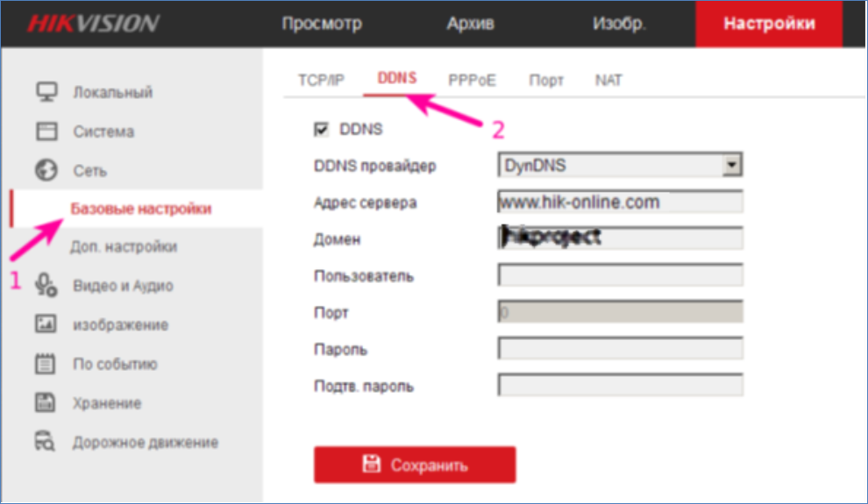Screen dimensions: 868x504
Task: Click the microphone icon for Видео и Аудио
Action: [x=46, y=285]
